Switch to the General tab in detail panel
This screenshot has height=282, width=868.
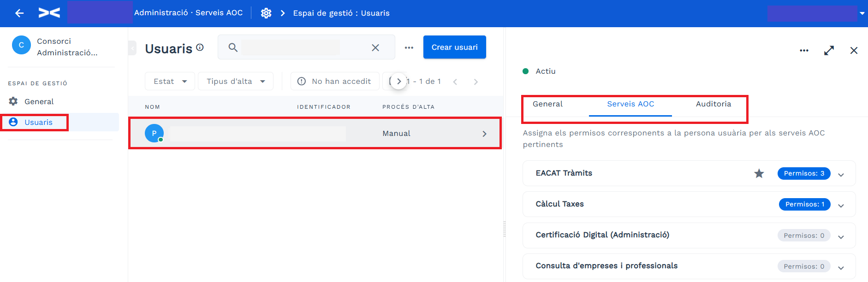[547, 104]
